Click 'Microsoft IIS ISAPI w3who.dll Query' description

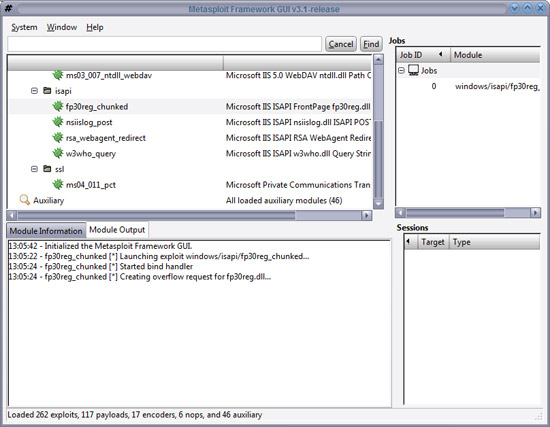pyautogui.click(x=298, y=153)
